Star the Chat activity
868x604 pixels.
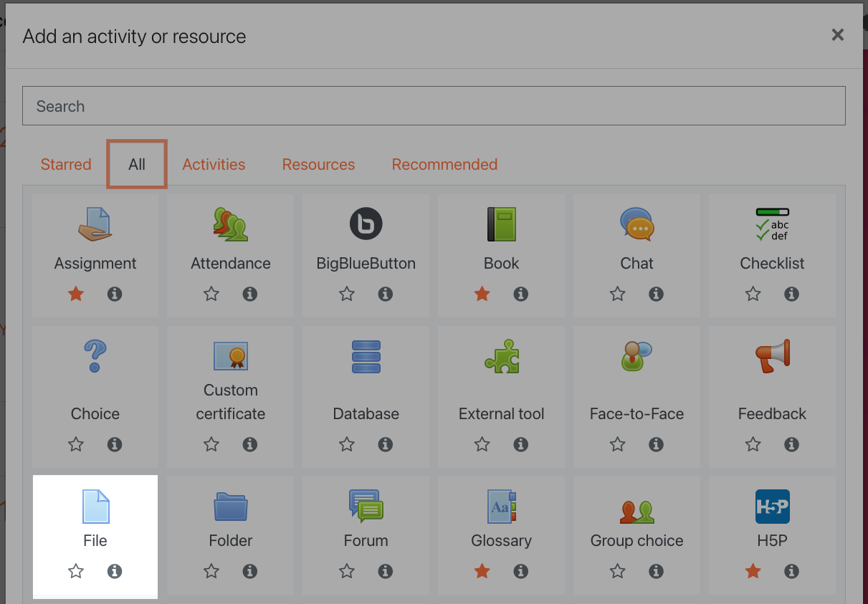[x=618, y=294]
